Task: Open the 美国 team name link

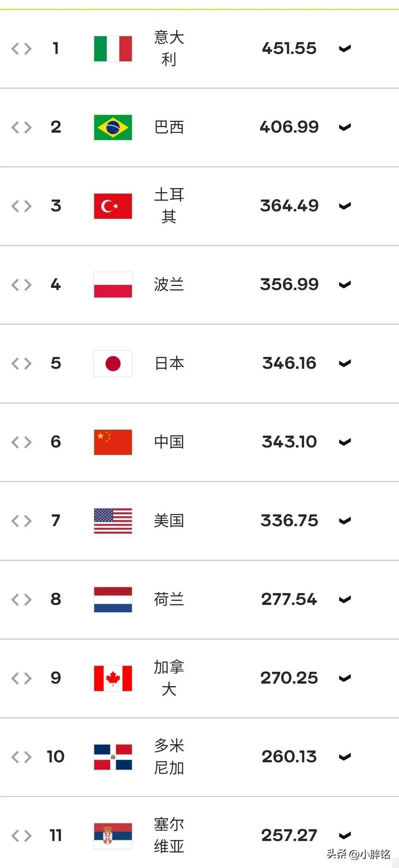Action: [169, 521]
